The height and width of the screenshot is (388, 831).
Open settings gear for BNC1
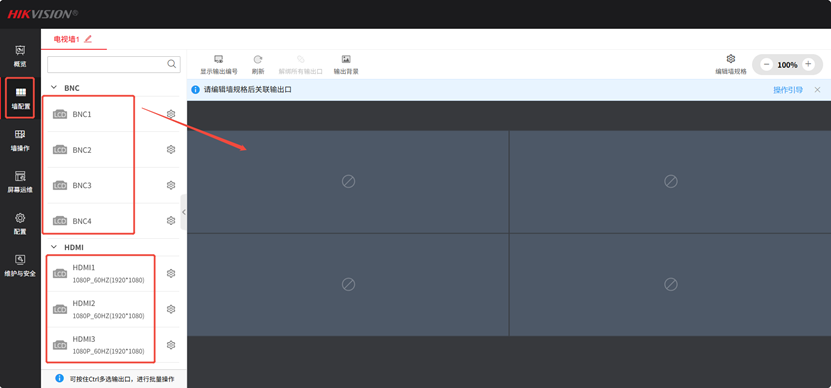pos(171,114)
